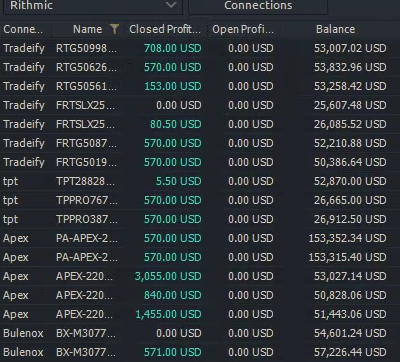Sort by the Balance column header

[335, 29]
